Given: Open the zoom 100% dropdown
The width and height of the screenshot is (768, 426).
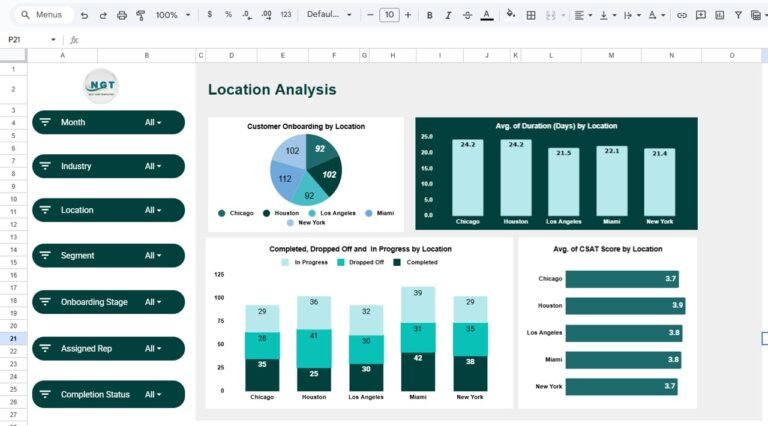Looking at the screenshot, I should pos(173,15).
